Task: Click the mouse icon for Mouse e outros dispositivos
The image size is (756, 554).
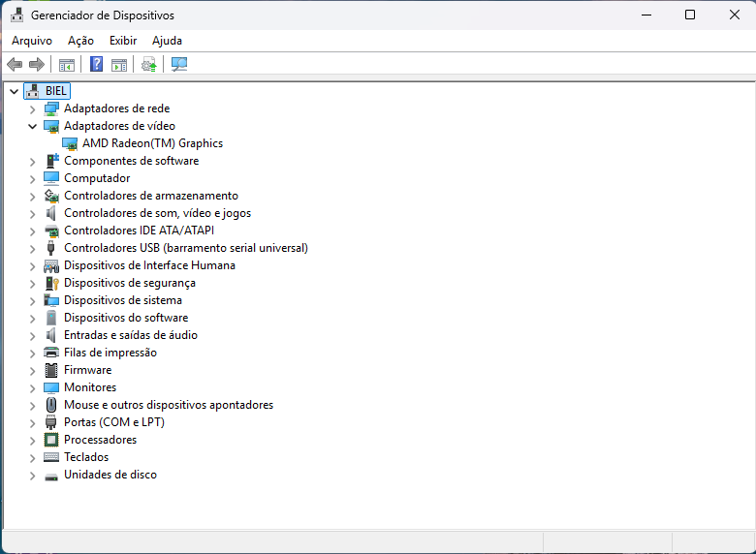Action: tap(51, 405)
